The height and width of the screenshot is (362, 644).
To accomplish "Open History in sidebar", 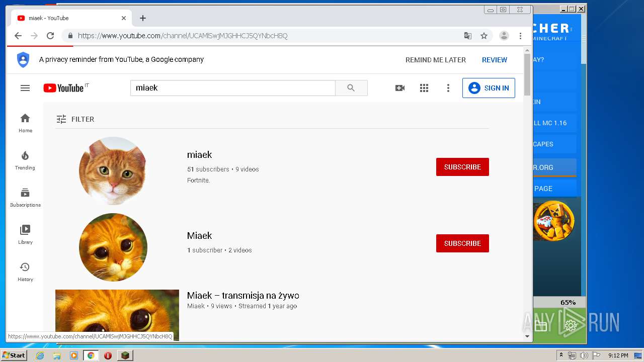I will pyautogui.click(x=25, y=272).
